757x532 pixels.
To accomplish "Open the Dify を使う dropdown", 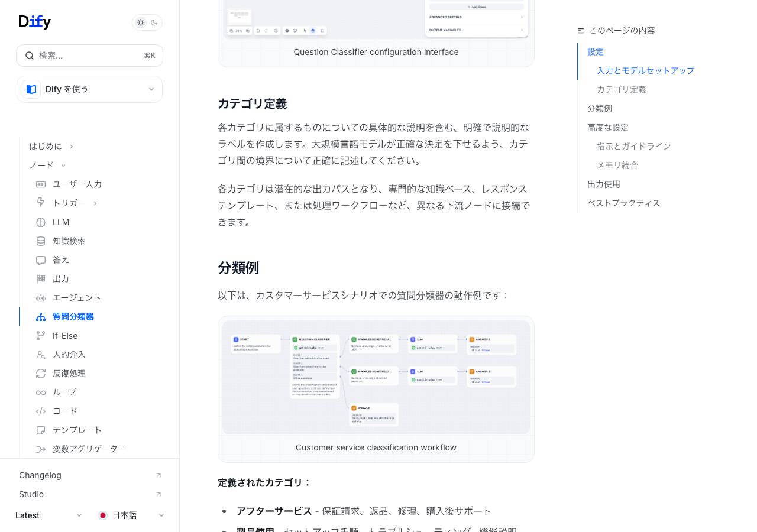I will 89,89.
